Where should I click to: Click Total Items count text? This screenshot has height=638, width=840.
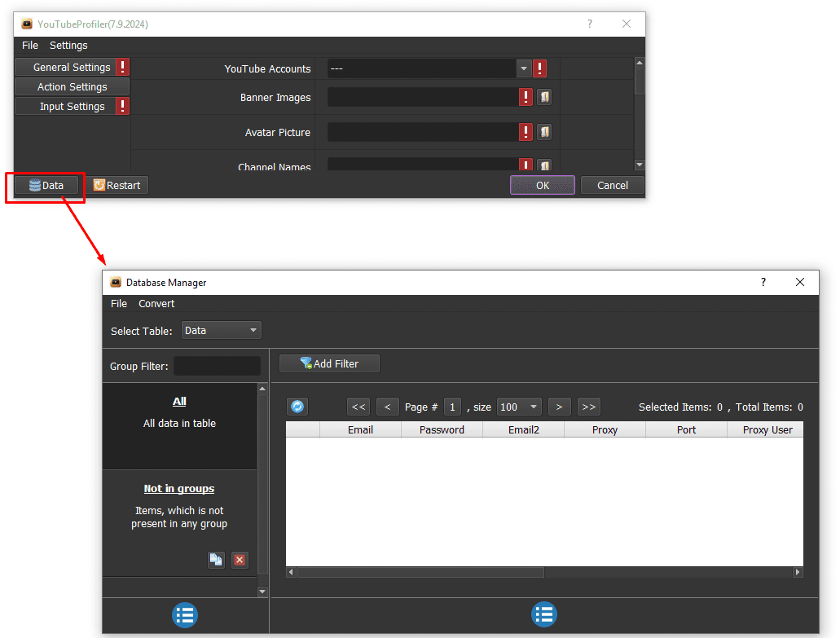pyautogui.click(x=769, y=407)
